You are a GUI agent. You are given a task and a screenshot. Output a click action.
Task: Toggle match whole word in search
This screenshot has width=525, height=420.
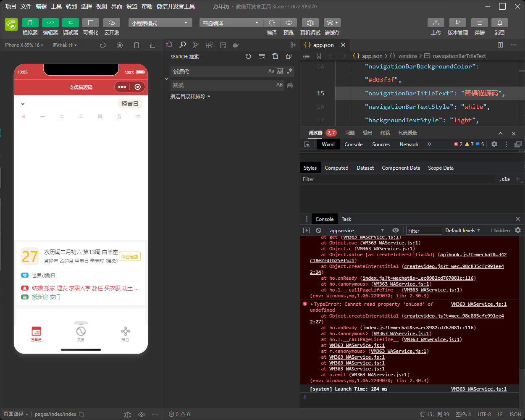click(280, 71)
